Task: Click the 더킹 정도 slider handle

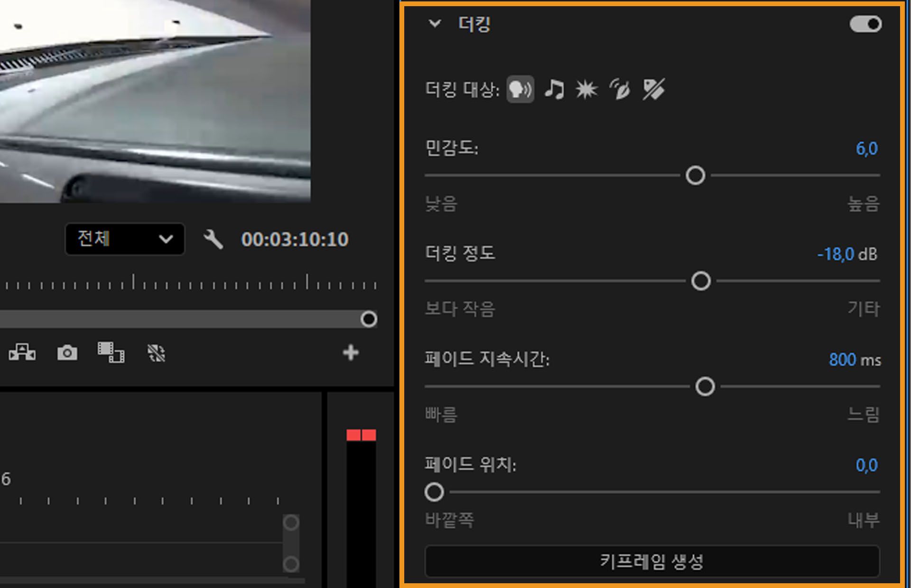Action: tap(701, 281)
